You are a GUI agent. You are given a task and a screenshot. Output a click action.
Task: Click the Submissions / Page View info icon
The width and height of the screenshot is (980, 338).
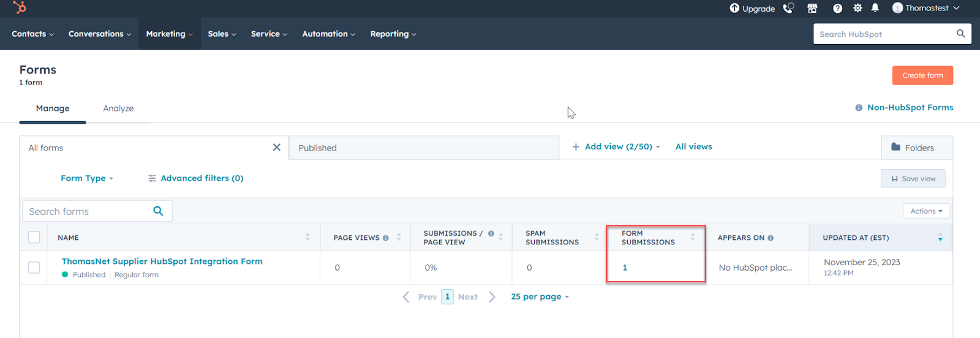(491, 233)
